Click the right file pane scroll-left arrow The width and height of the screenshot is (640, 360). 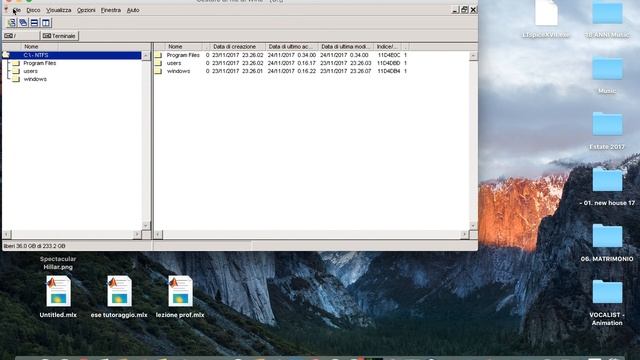[x=158, y=234]
